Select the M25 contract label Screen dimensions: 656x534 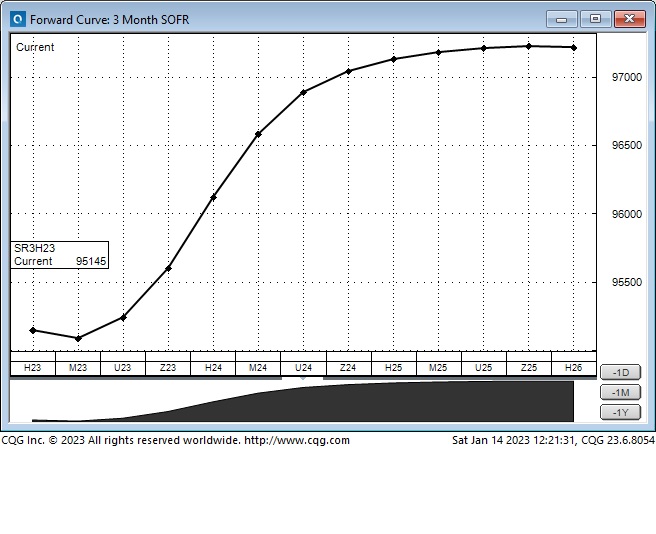(x=438, y=367)
